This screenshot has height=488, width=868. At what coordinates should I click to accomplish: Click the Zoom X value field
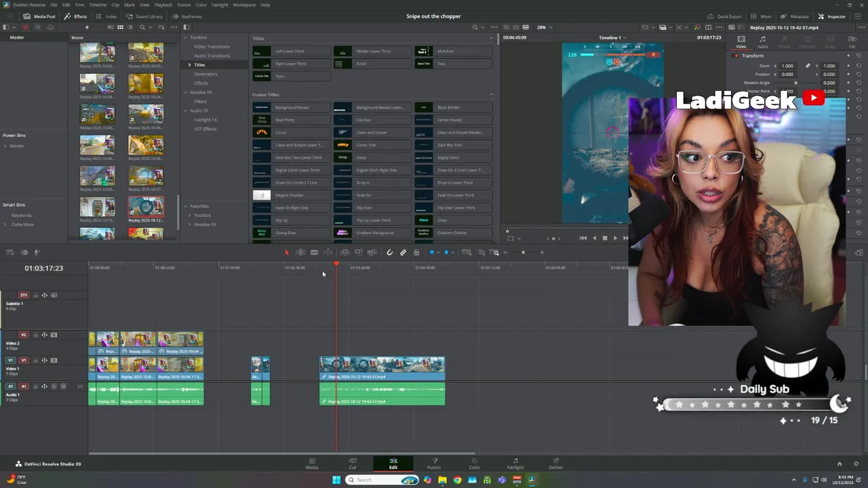pos(787,66)
